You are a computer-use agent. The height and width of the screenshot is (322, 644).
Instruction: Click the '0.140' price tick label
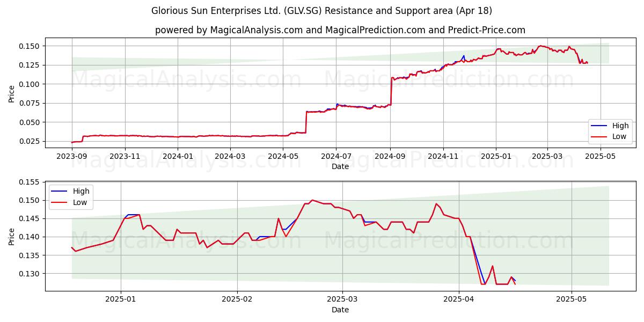point(30,237)
